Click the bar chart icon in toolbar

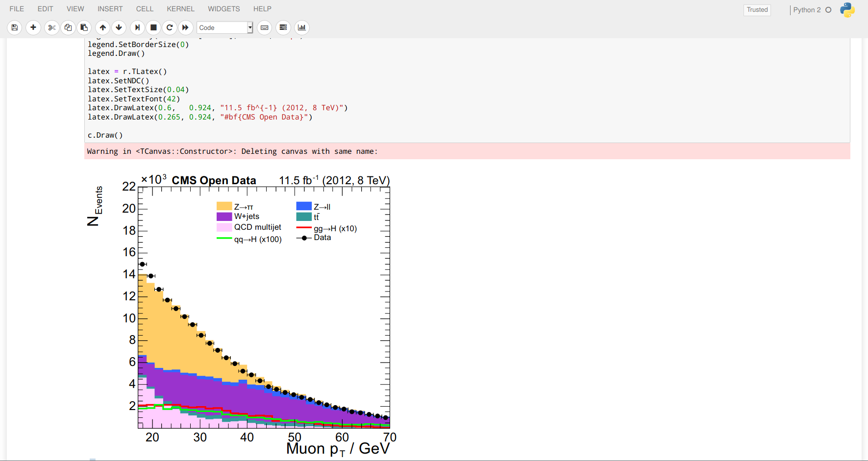click(302, 27)
